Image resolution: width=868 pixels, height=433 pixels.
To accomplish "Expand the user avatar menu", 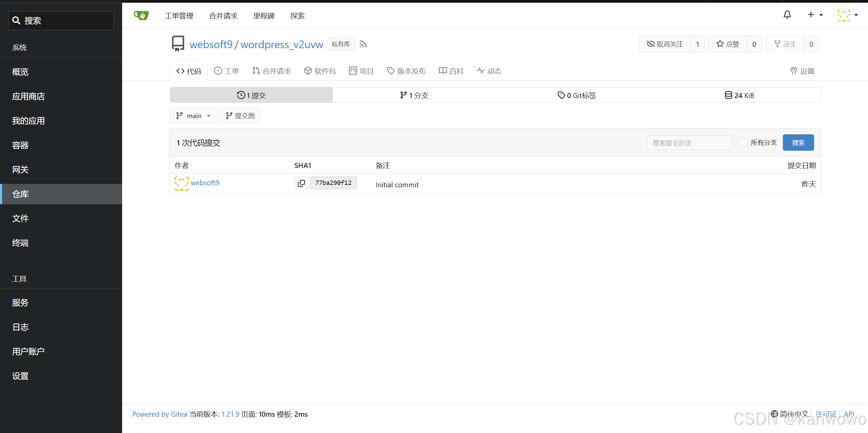I will tap(847, 15).
